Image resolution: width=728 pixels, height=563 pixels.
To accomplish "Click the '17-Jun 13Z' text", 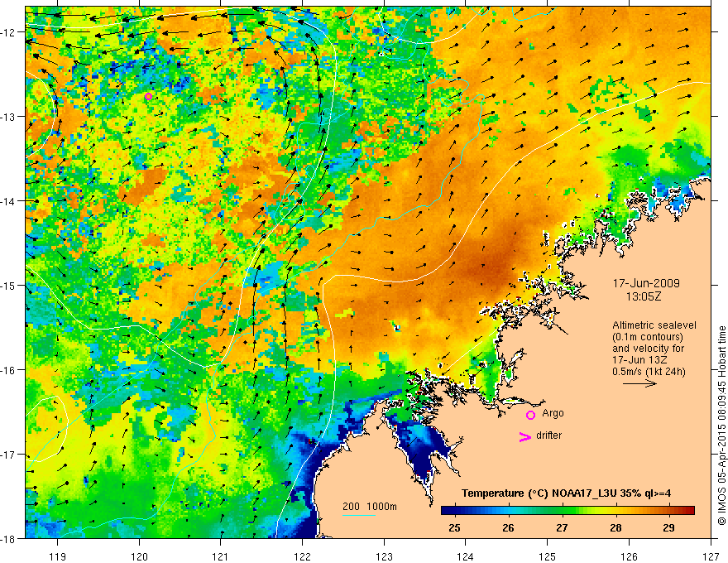I will pos(639,360).
